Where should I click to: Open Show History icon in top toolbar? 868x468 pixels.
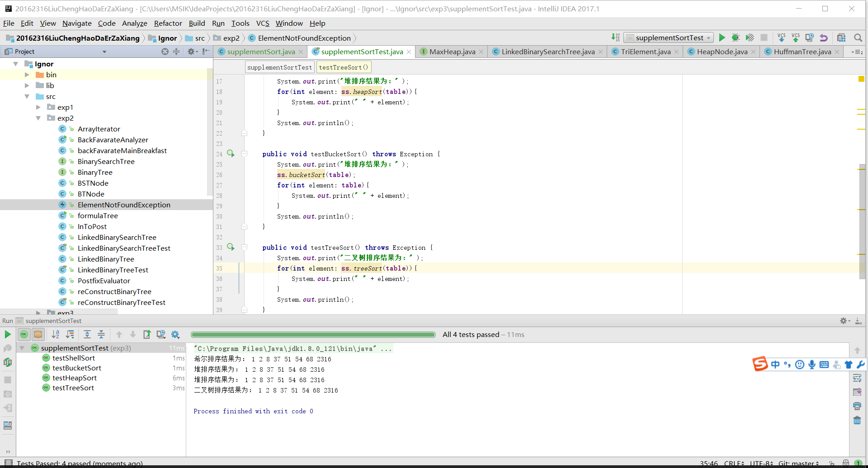tap(810, 37)
